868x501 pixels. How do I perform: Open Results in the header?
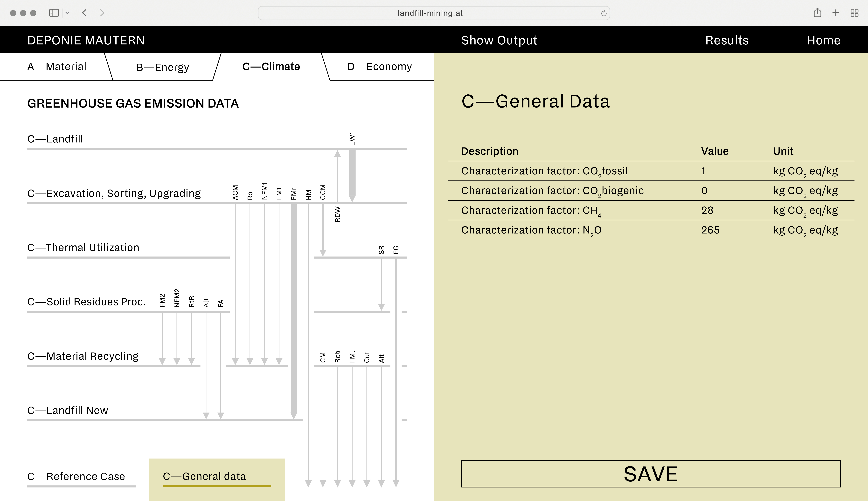(727, 40)
